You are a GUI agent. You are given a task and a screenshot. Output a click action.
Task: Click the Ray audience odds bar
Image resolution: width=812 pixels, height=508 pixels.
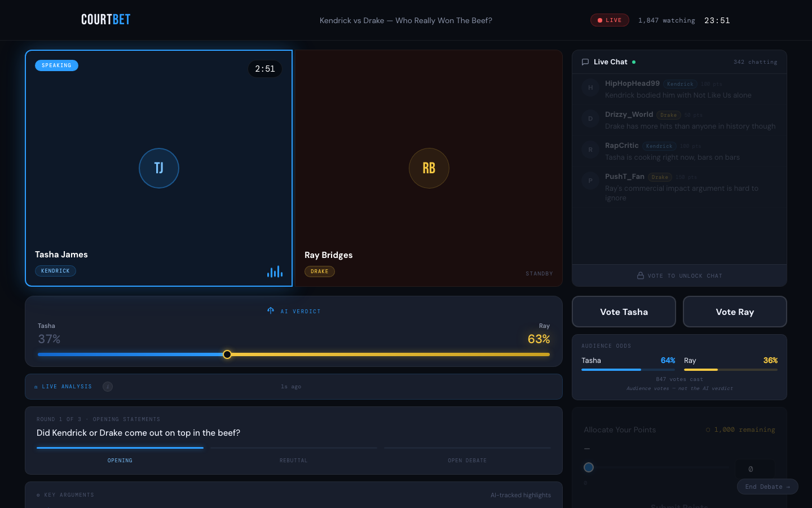tap(731, 370)
